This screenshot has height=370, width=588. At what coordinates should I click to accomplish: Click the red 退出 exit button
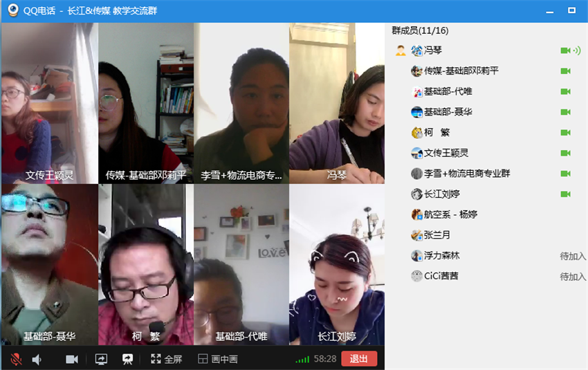359,359
